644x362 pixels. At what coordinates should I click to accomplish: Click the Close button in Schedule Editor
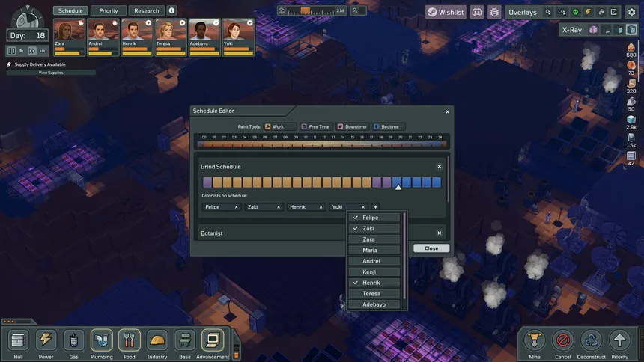pos(431,248)
